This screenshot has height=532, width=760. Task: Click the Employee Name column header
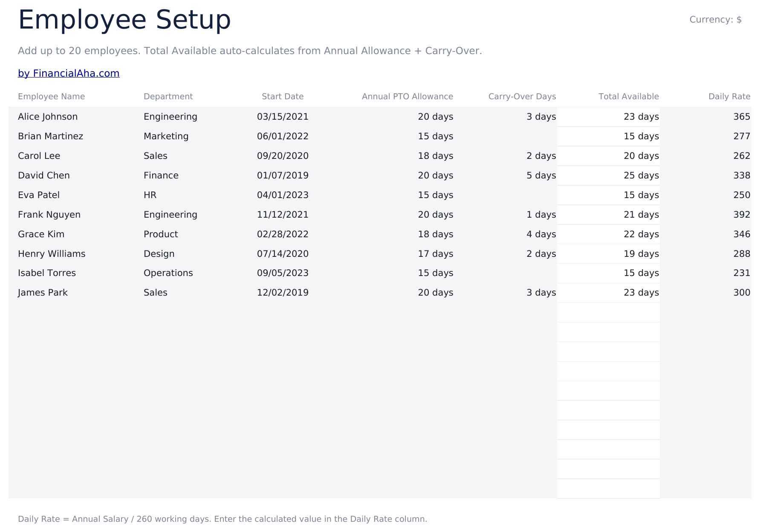(52, 97)
